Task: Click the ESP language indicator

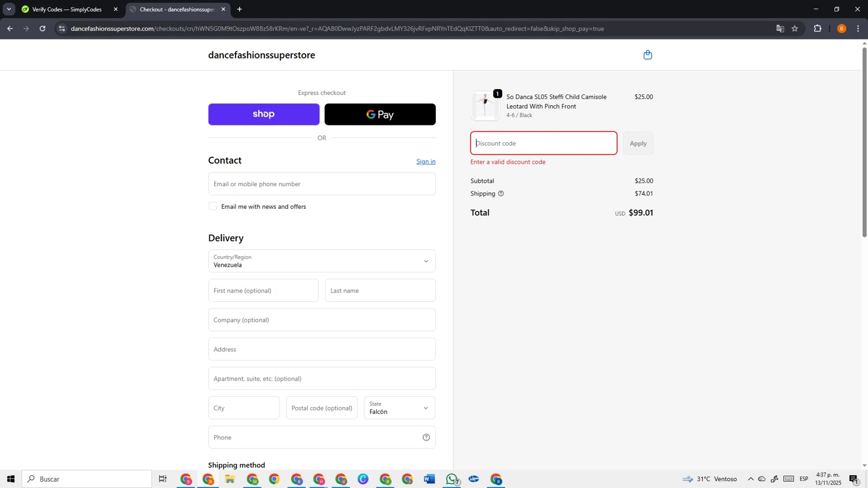Action: (804, 479)
